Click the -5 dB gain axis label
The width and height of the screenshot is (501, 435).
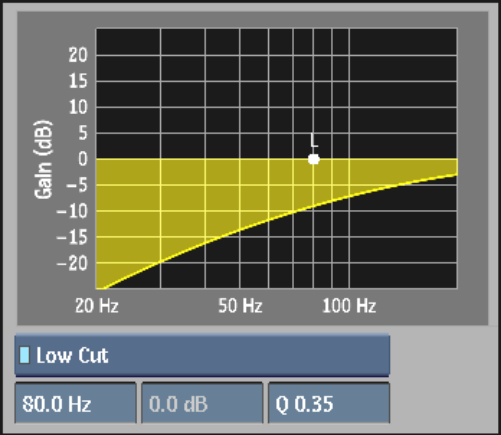pos(77,185)
